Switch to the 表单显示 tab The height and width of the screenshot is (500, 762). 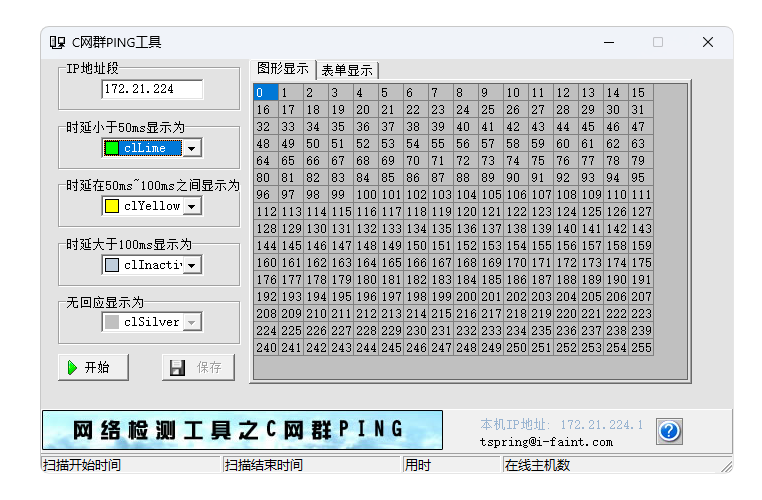(x=347, y=70)
